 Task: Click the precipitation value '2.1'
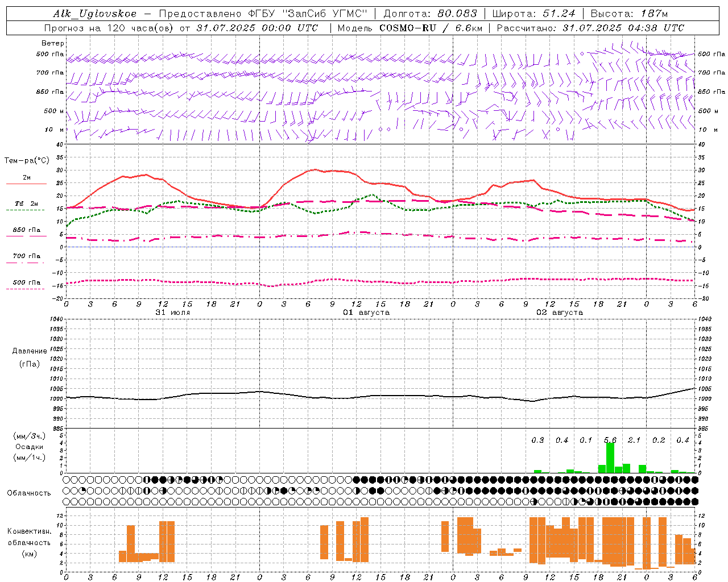(634, 440)
